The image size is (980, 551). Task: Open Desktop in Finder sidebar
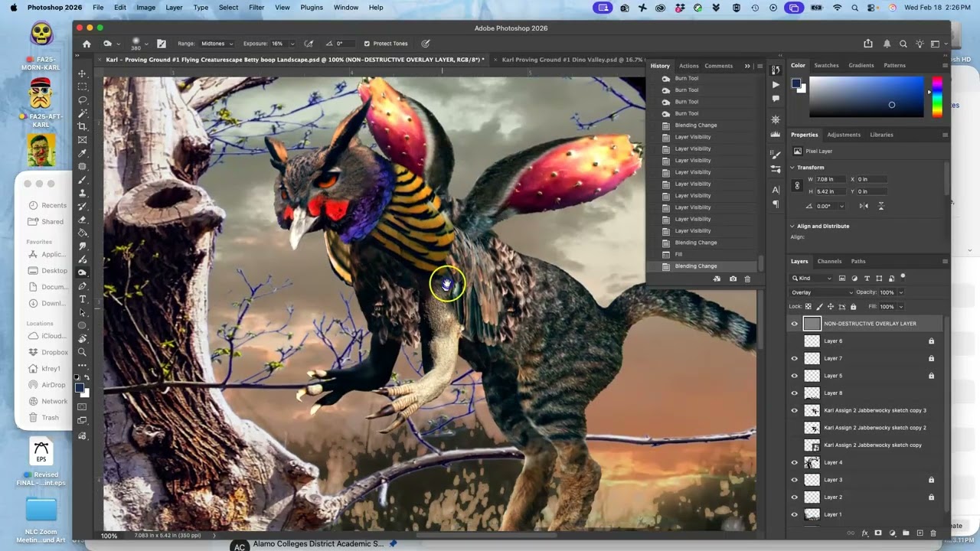[x=54, y=271]
